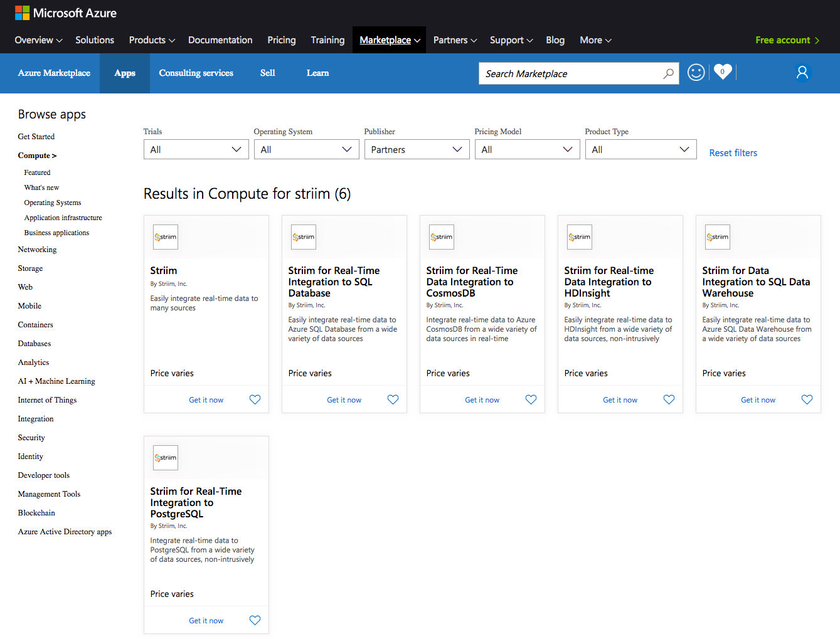Click logo on the CosmosDB card
Image resolution: width=840 pixels, height=639 pixels.
(442, 237)
